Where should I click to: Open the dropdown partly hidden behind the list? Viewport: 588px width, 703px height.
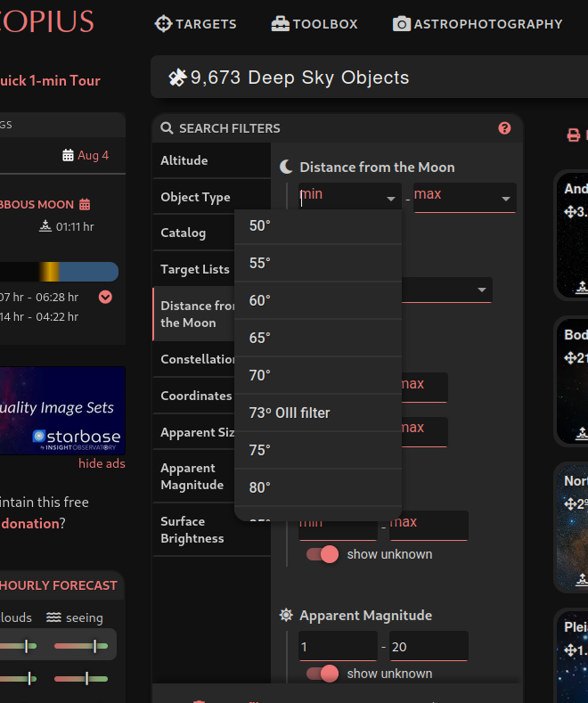tap(447, 290)
